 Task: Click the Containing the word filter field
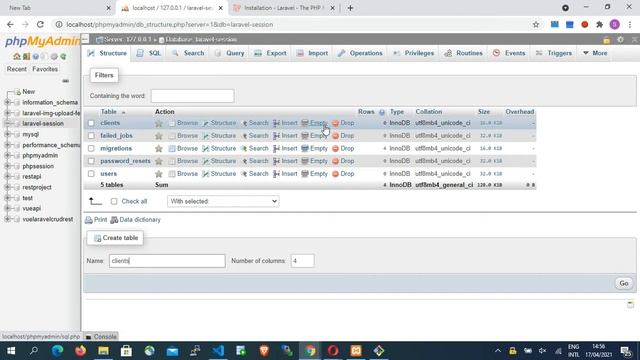tap(192, 96)
